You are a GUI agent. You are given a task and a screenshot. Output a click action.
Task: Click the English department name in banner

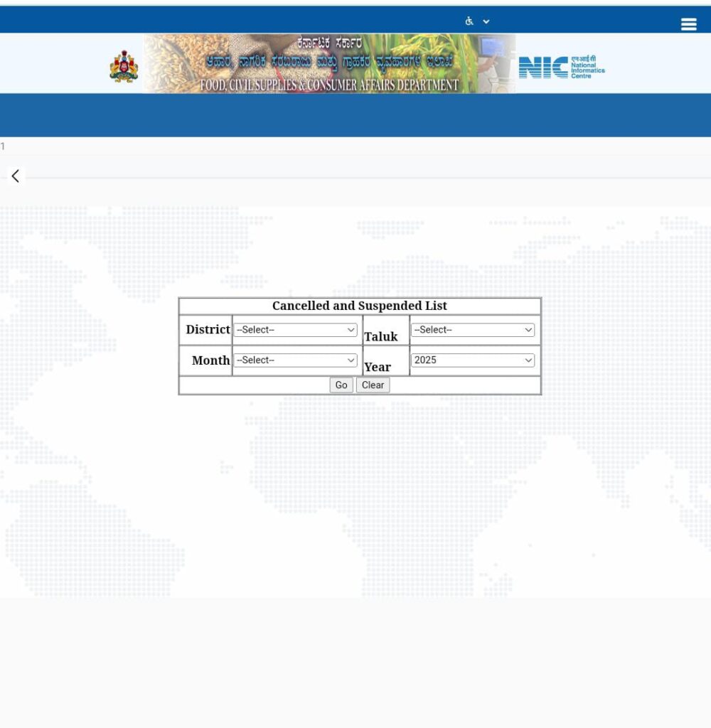point(329,85)
